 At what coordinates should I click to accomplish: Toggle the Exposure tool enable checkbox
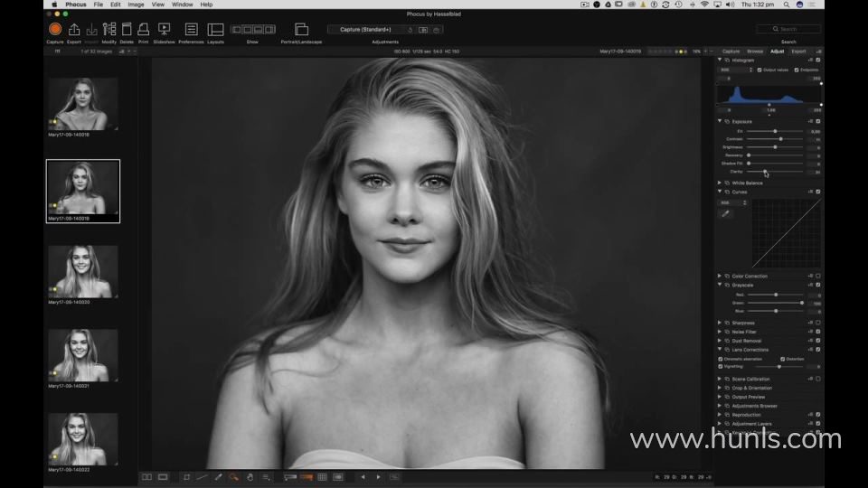818,122
